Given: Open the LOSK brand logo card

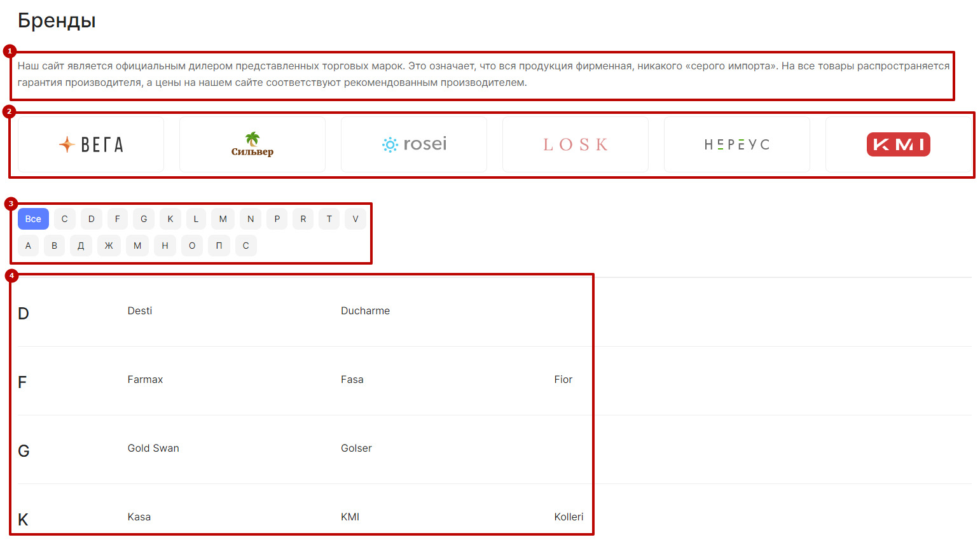Looking at the screenshot, I should click(576, 144).
